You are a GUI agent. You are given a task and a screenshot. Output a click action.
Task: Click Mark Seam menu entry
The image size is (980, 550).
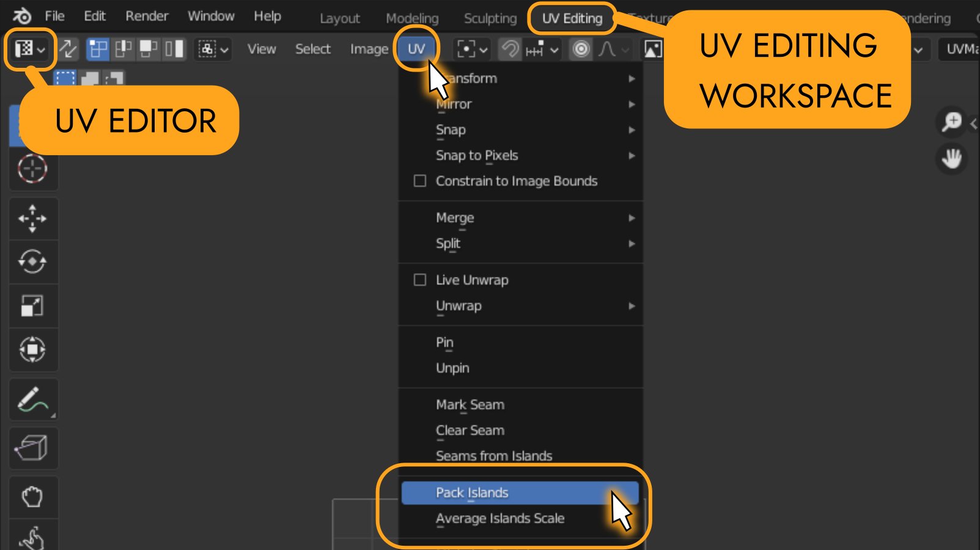(470, 405)
